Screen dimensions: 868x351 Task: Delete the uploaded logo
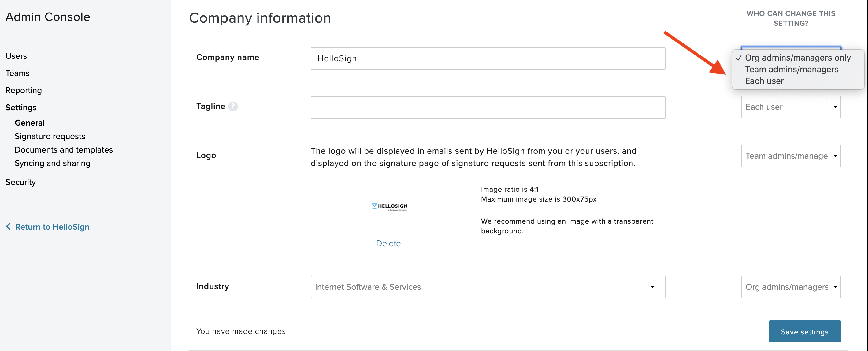tap(388, 243)
